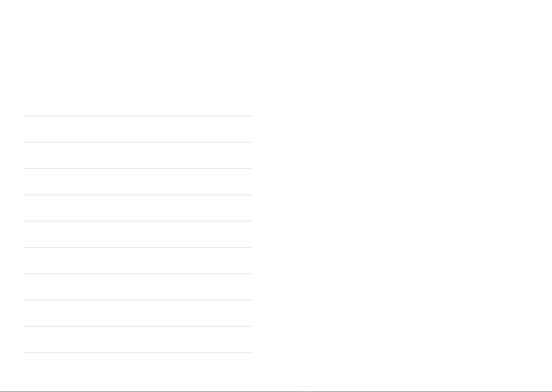Image resolution: width=552 pixels, height=392 pixels.
Task: Select the ninth, last blank row
Action: pyautogui.click(x=137, y=339)
